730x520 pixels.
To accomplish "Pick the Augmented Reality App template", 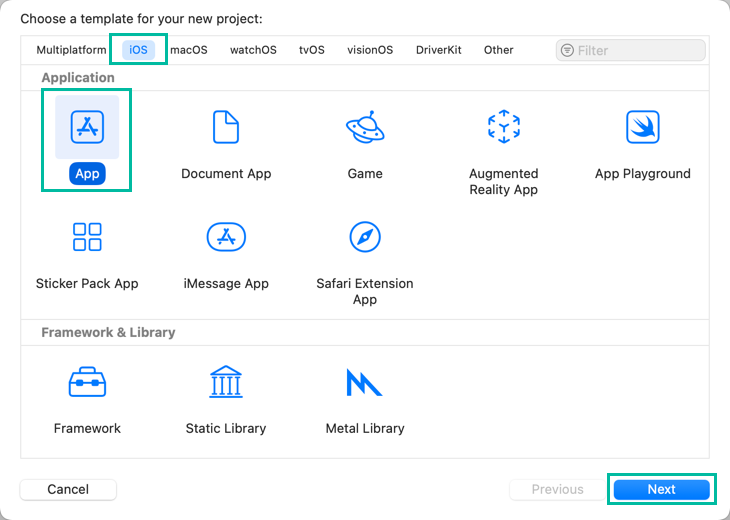I will point(504,127).
